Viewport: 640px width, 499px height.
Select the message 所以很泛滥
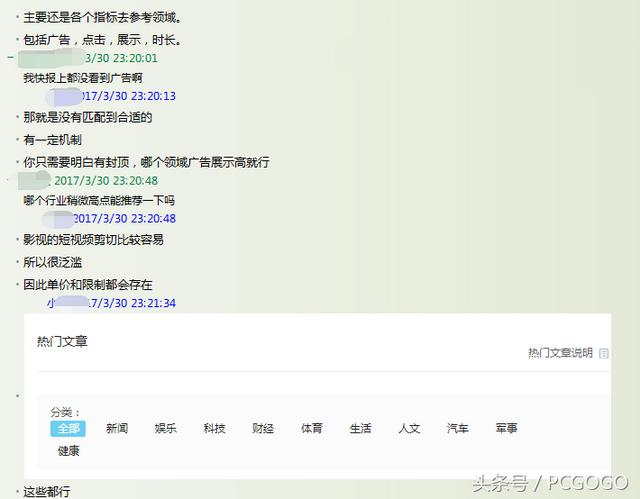point(53,262)
